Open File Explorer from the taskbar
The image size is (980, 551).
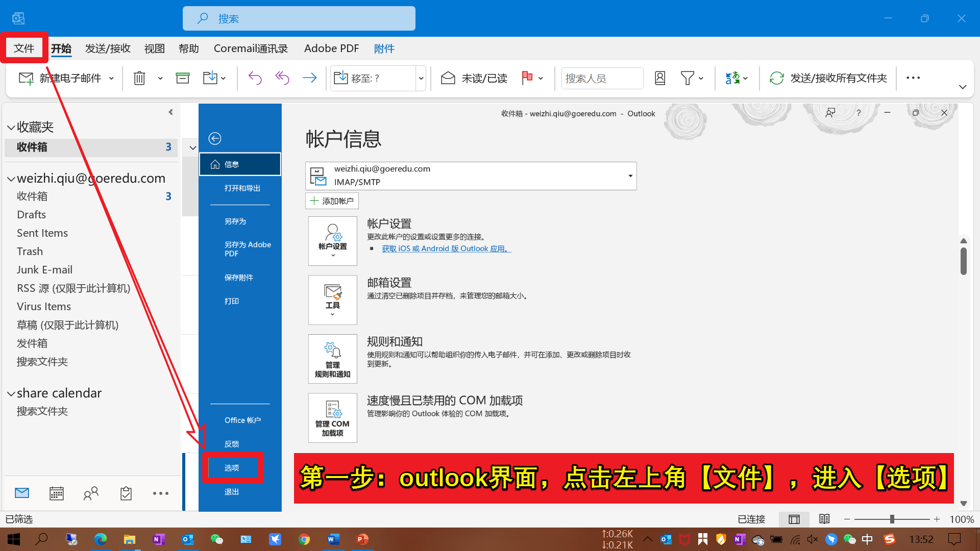[130, 539]
